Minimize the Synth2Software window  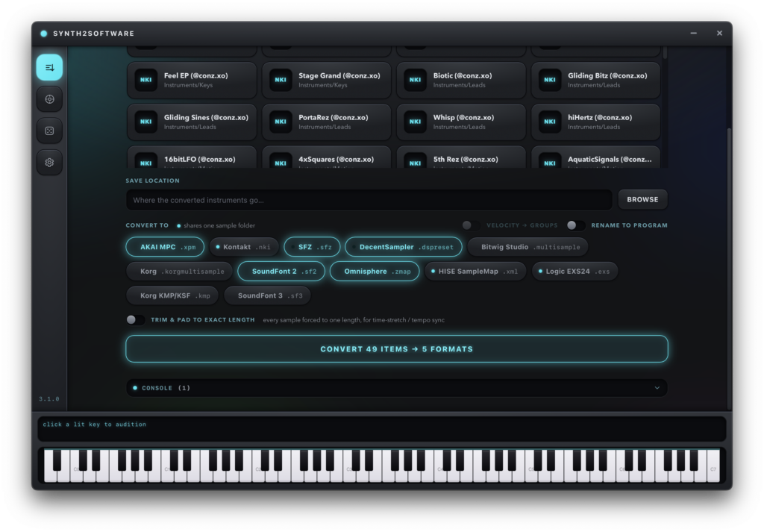click(x=693, y=33)
